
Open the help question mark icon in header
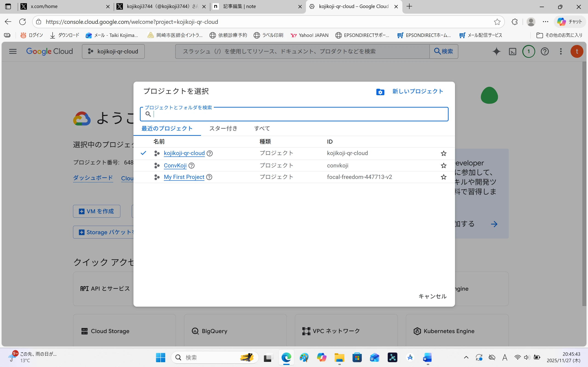(x=545, y=51)
